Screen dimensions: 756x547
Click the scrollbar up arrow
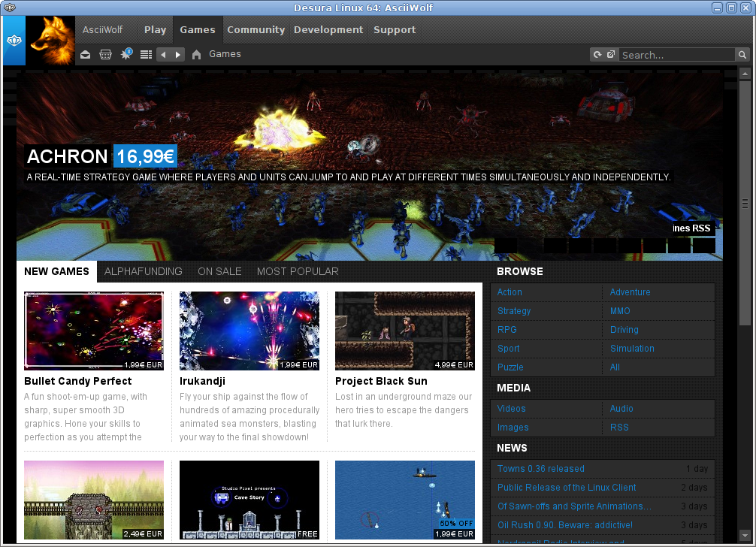tap(745, 74)
